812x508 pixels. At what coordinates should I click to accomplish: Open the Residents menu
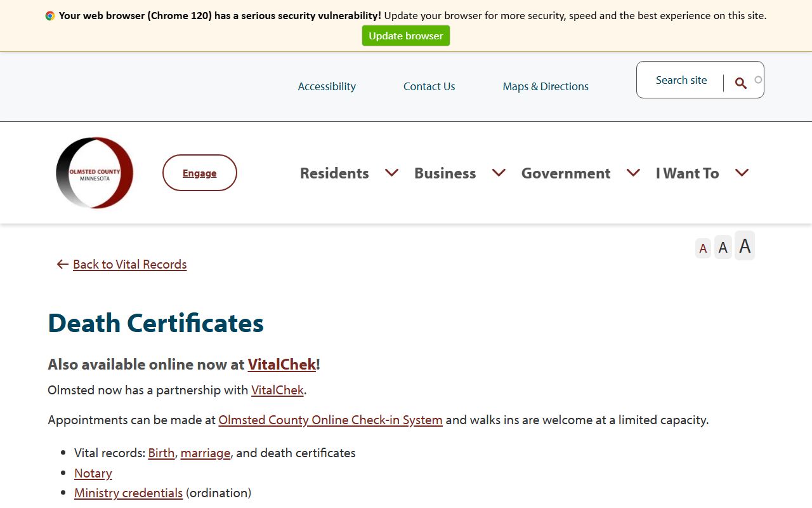[x=334, y=173]
